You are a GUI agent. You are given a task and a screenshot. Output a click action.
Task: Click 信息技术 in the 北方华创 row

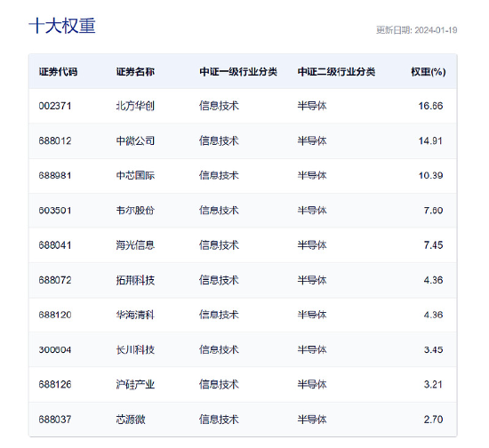coord(219,106)
